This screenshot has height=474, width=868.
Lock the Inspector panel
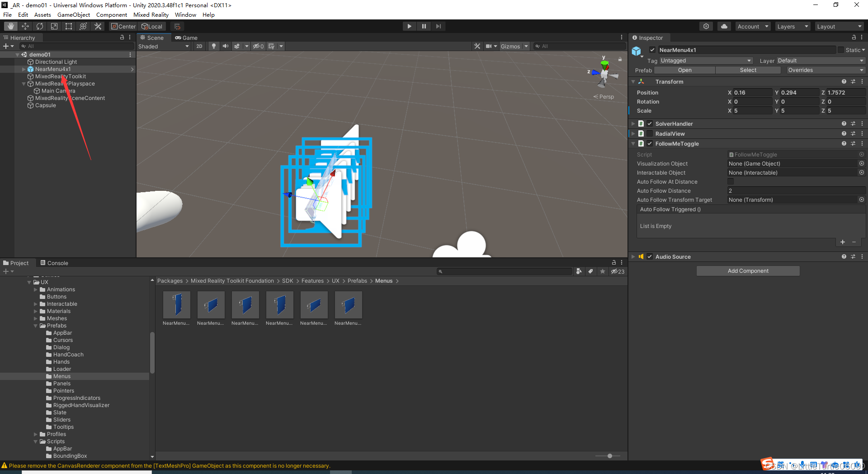pos(854,38)
